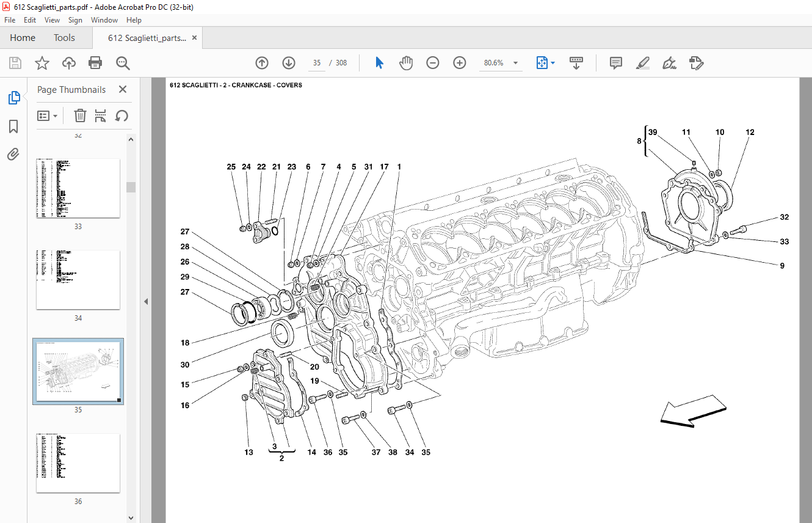Switch to the Home tab
The image size is (812, 523).
23,37
